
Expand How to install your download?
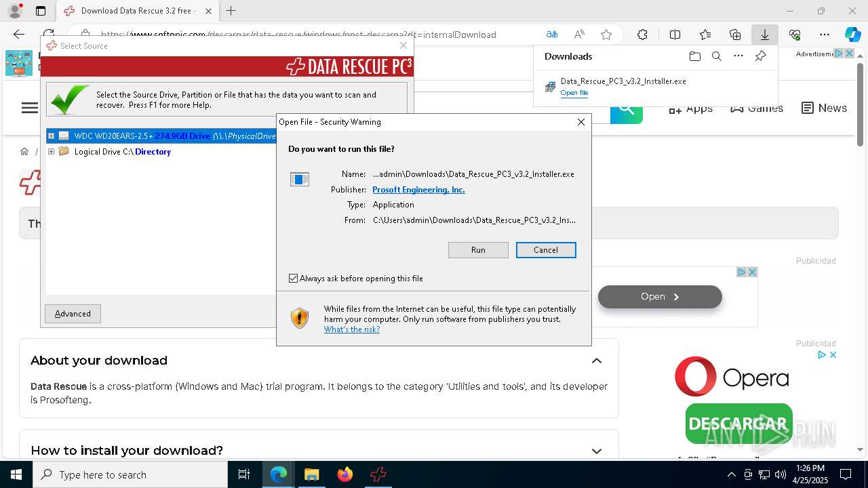pyautogui.click(x=597, y=451)
